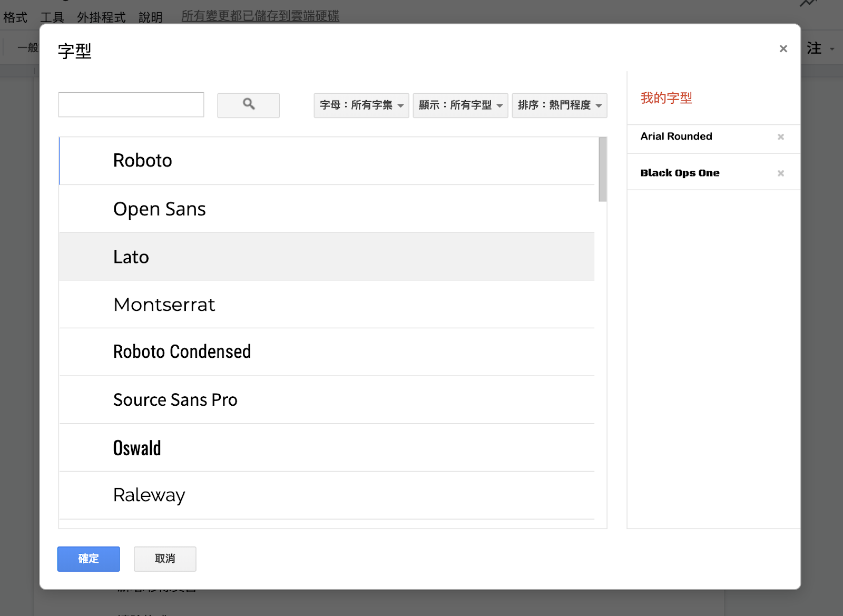Close the 字型 dialog with the X
This screenshot has height=616, width=843.
[783, 49]
